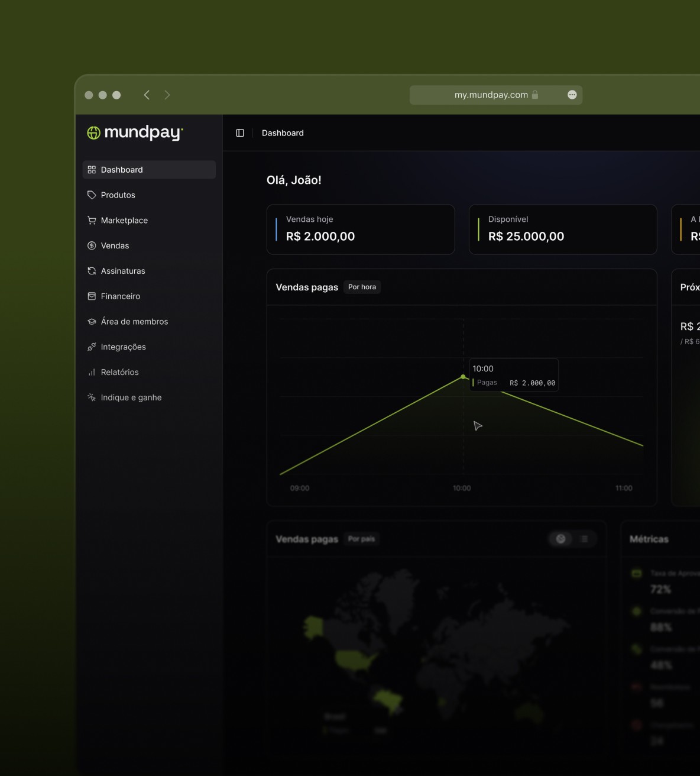Click the Relatórios bar-chart icon
Image resolution: width=700 pixels, height=776 pixels.
tap(92, 372)
